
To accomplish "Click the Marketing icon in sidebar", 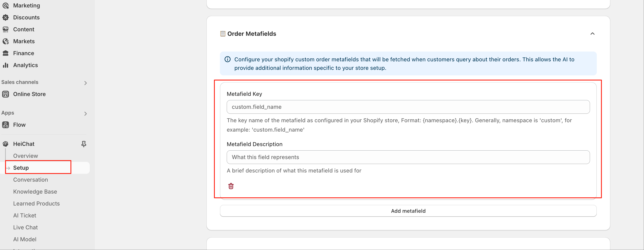I will click(x=6, y=6).
